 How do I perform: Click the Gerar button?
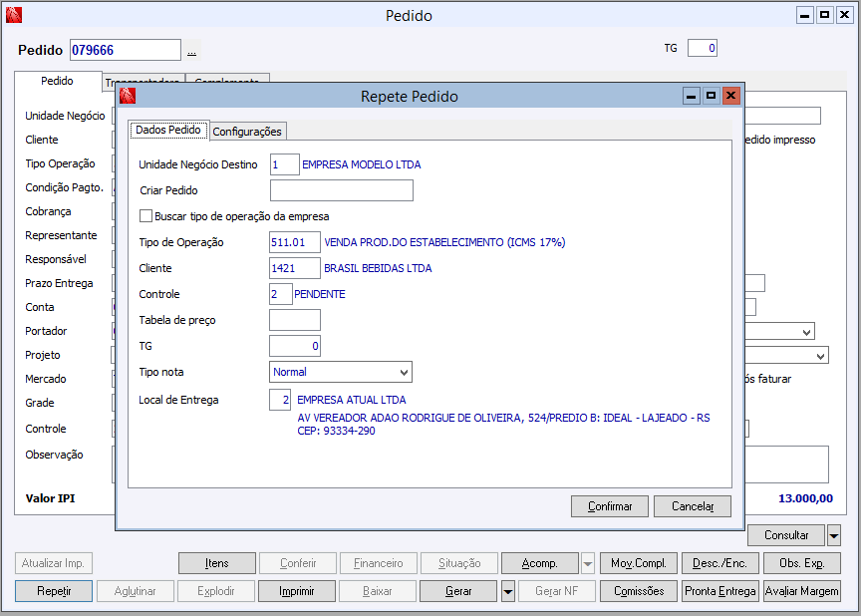click(x=458, y=591)
